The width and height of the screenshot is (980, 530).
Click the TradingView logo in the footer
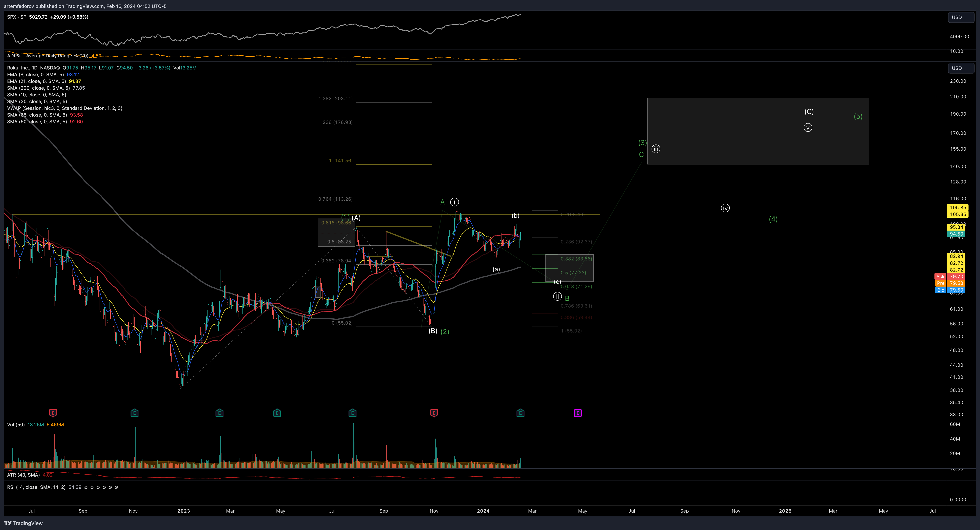[x=24, y=523]
